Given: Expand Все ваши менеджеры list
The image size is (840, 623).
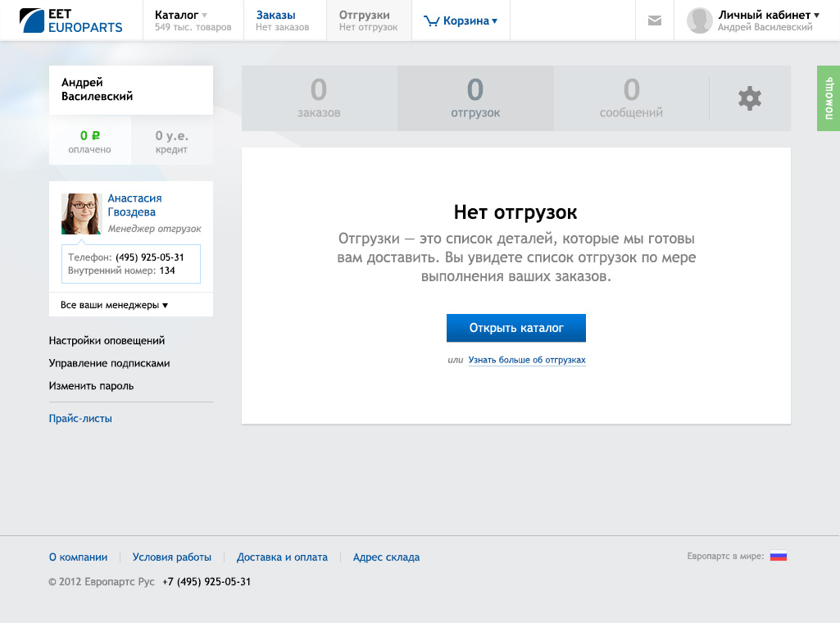Looking at the screenshot, I should click(114, 305).
